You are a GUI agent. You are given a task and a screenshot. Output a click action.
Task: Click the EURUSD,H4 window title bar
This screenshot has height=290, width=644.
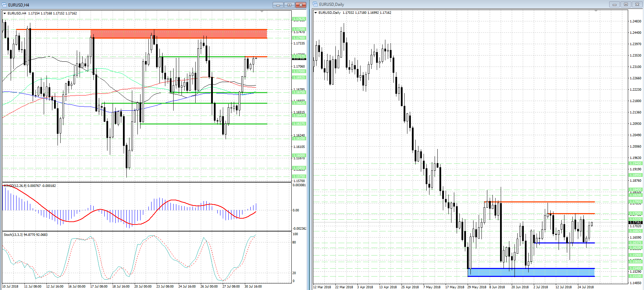click(138, 5)
